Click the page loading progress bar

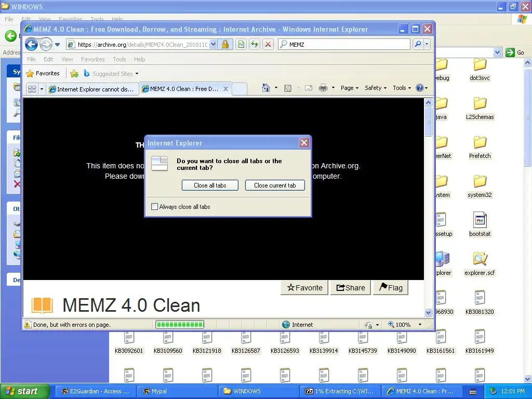[x=180, y=325]
